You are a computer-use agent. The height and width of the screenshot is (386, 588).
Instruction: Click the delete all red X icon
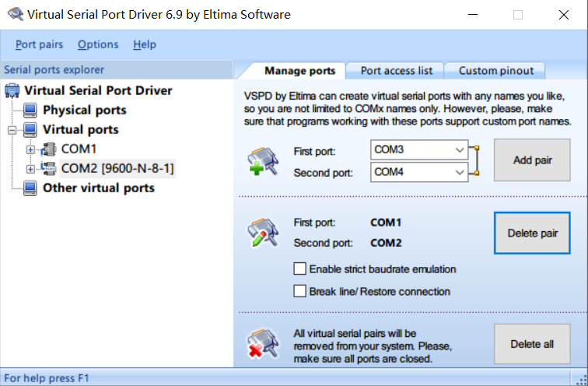coord(263,344)
